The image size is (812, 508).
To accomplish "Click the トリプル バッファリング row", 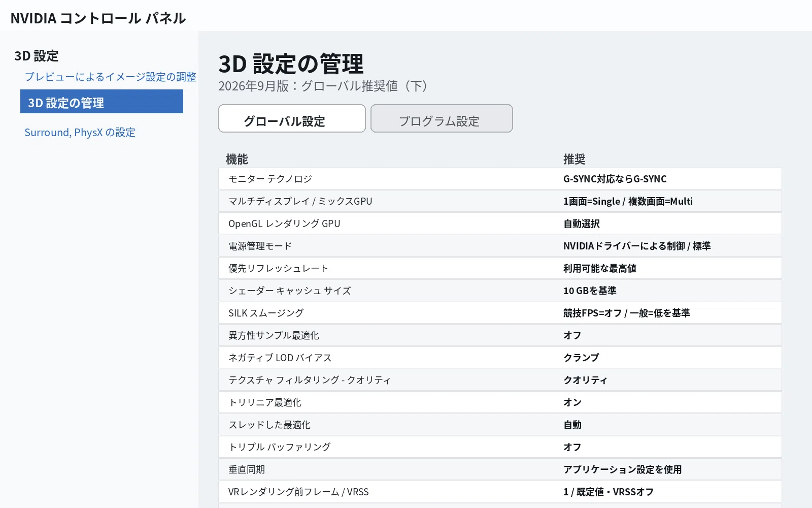I will click(500, 447).
